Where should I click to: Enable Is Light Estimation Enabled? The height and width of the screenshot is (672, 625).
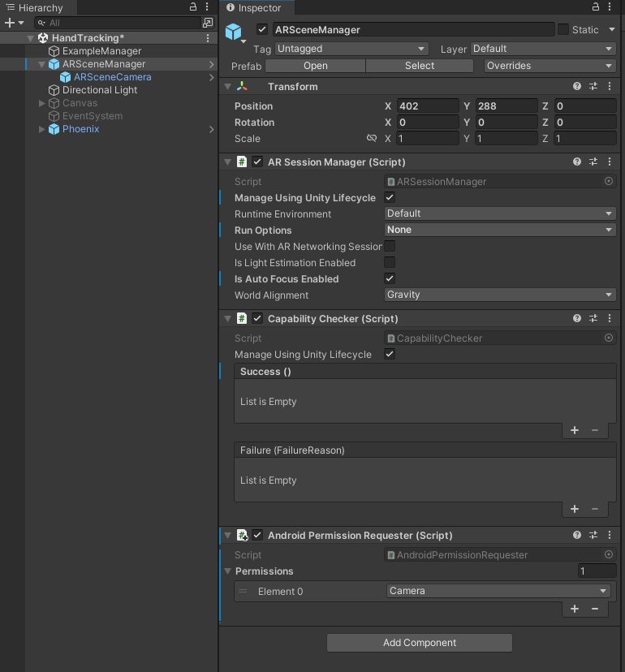390,262
